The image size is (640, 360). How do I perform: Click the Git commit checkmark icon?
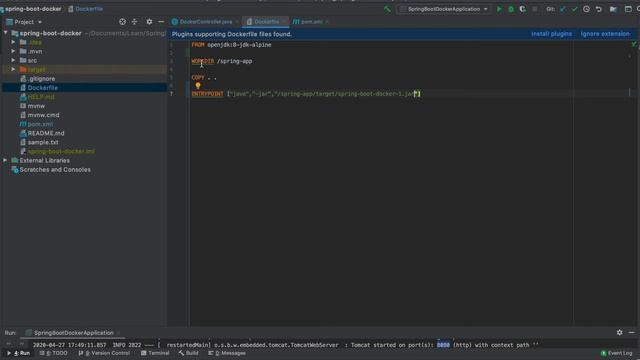[574, 9]
